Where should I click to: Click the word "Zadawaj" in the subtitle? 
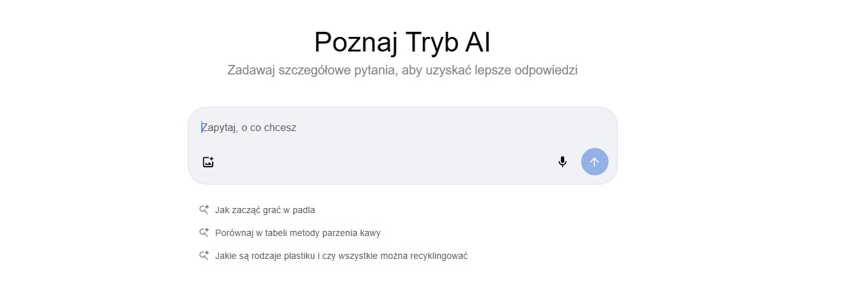pos(251,71)
